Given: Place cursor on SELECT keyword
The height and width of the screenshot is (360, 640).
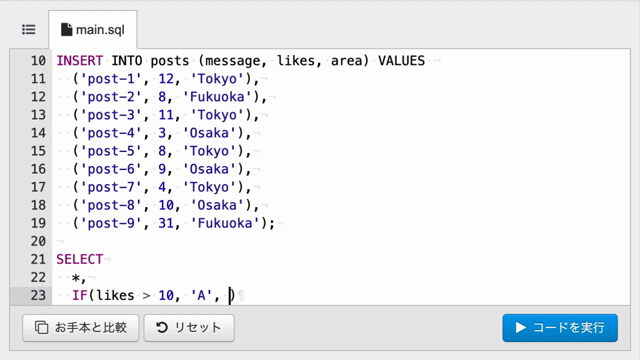Looking at the screenshot, I should [x=80, y=259].
